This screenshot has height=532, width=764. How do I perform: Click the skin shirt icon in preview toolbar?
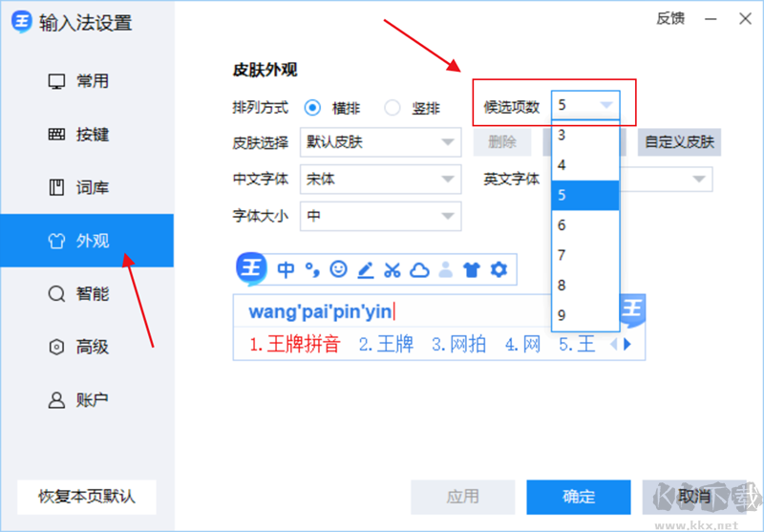[472, 269]
